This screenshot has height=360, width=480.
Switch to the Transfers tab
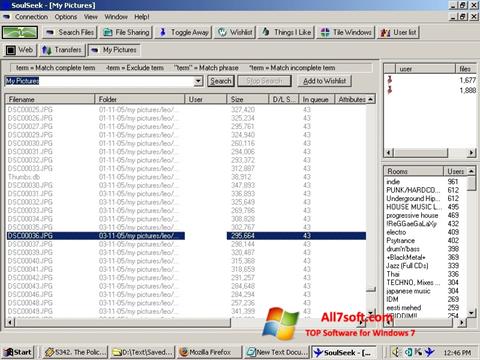62,50
